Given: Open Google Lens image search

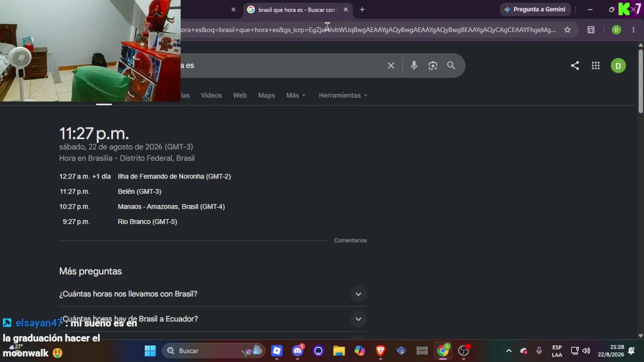Looking at the screenshot, I should [x=433, y=65].
